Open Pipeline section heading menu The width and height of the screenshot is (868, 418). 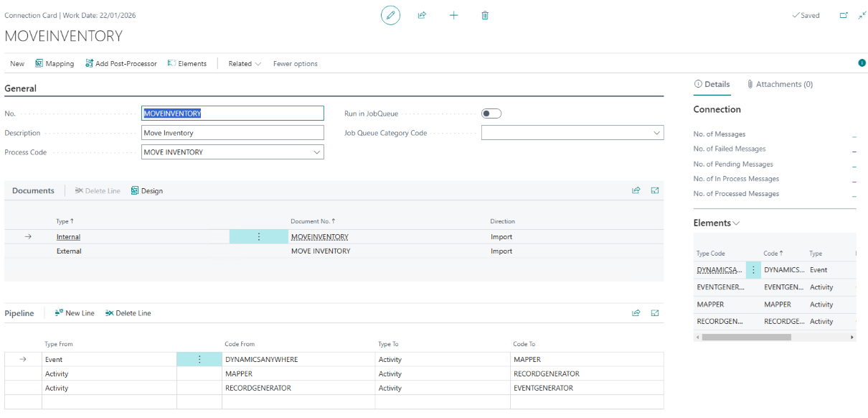point(19,313)
